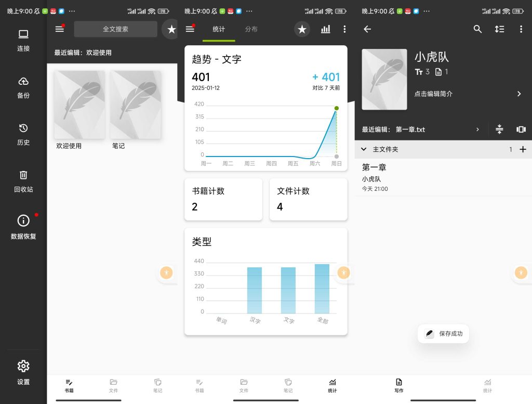Tap floating accessibility button on left screen
This screenshot has width=532, height=404.
(x=167, y=272)
